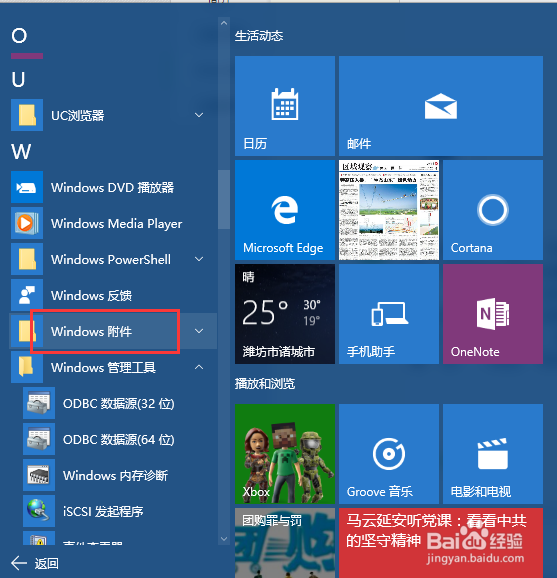This screenshot has height=578, width=557.
Task: Open the 手机助手 phone companion tile
Action: tap(389, 314)
